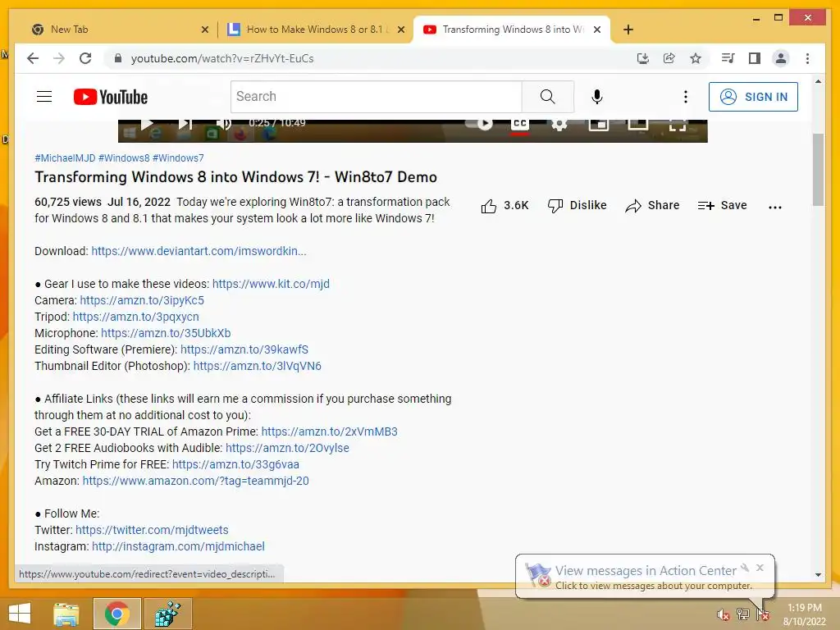Screen dimensions: 840x630
Task: Click the muted speaker tray icon
Action: (723, 614)
